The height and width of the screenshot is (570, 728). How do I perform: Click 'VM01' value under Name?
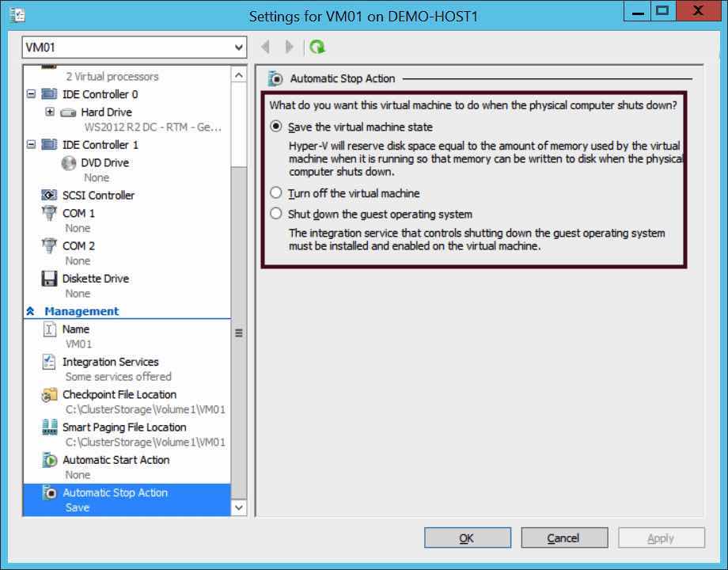pos(78,344)
